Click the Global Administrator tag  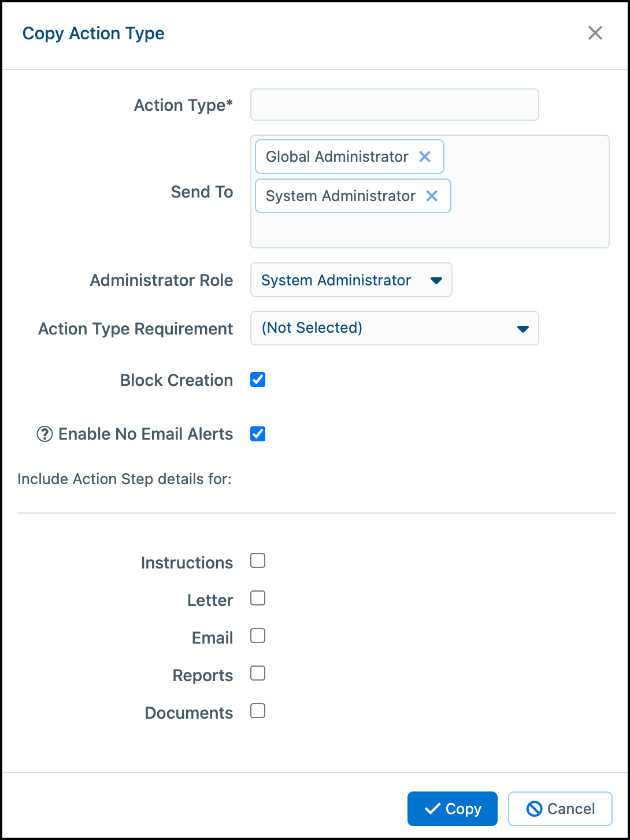(337, 157)
